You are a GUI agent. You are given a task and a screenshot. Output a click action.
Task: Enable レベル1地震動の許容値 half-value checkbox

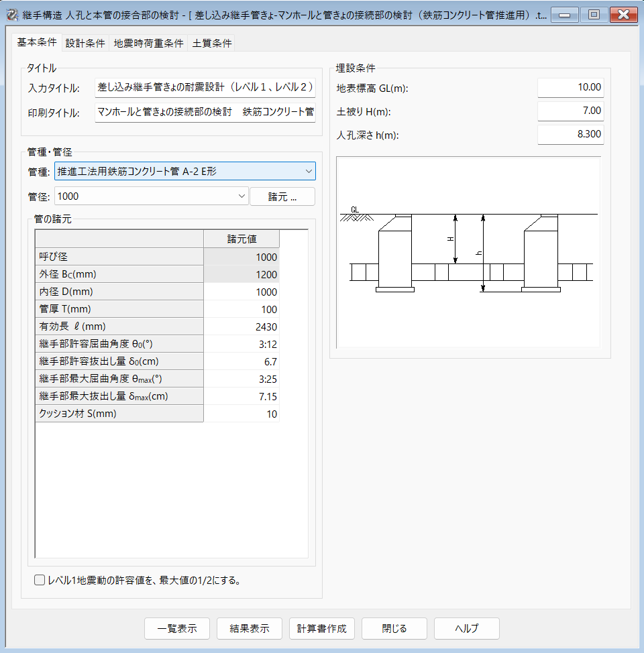40,580
